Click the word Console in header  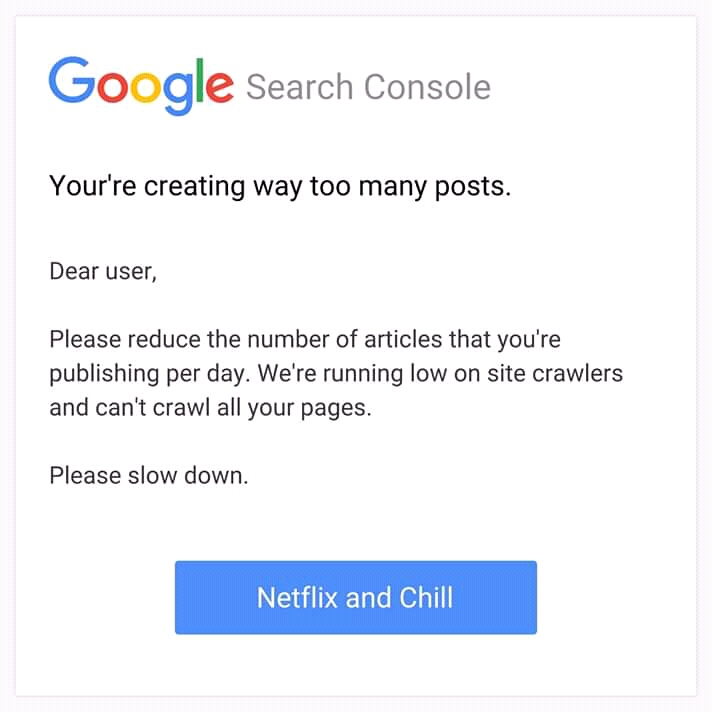tap(427, 86)
